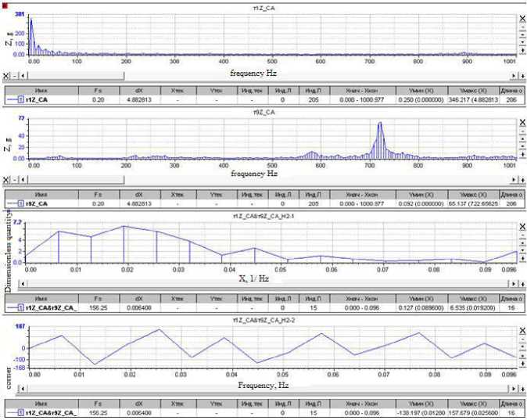The width and height of the screenshot is (527, 420).
Task: Click the horizontal plus button under the H2-1 graph
Action: click(522, 284)
